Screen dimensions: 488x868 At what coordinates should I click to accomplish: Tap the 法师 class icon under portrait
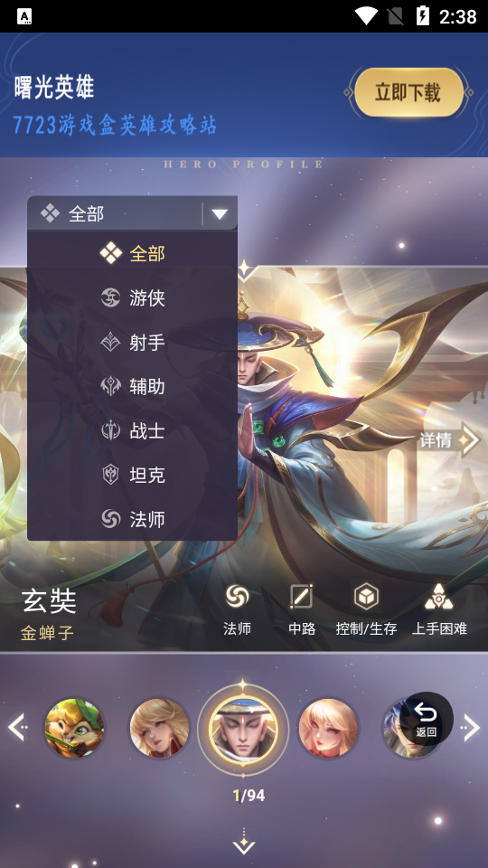tap(237, 596)
